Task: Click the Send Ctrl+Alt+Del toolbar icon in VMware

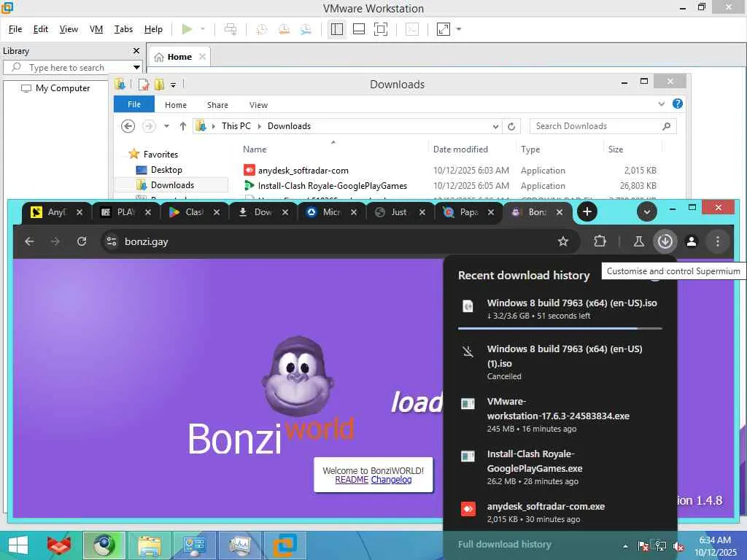Action: point(230,29)
